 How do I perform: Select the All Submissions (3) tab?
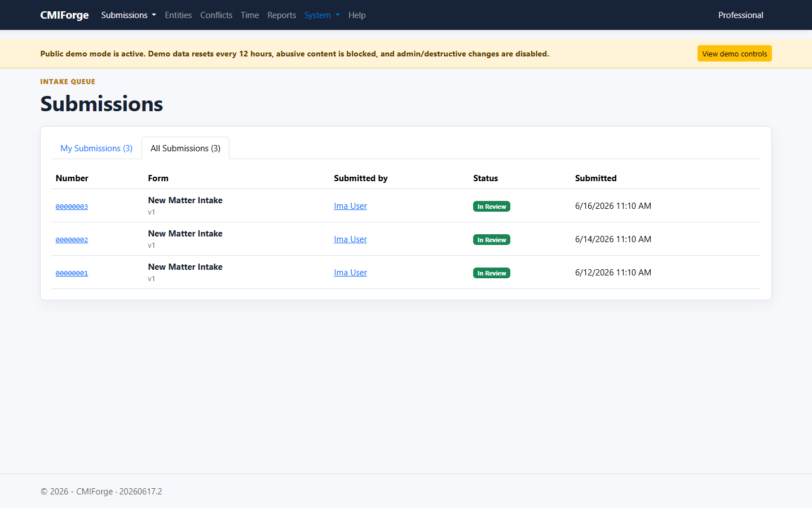point(186,148)
